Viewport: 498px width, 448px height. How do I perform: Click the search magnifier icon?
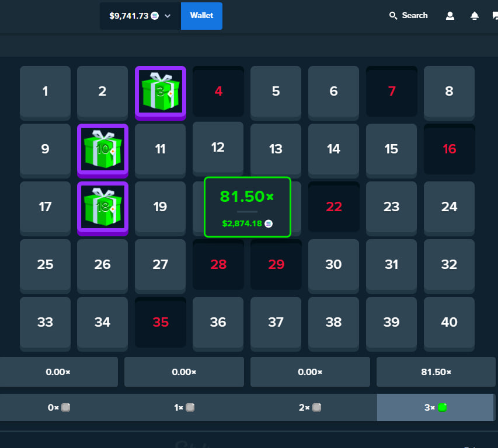[x=393, y=16]
